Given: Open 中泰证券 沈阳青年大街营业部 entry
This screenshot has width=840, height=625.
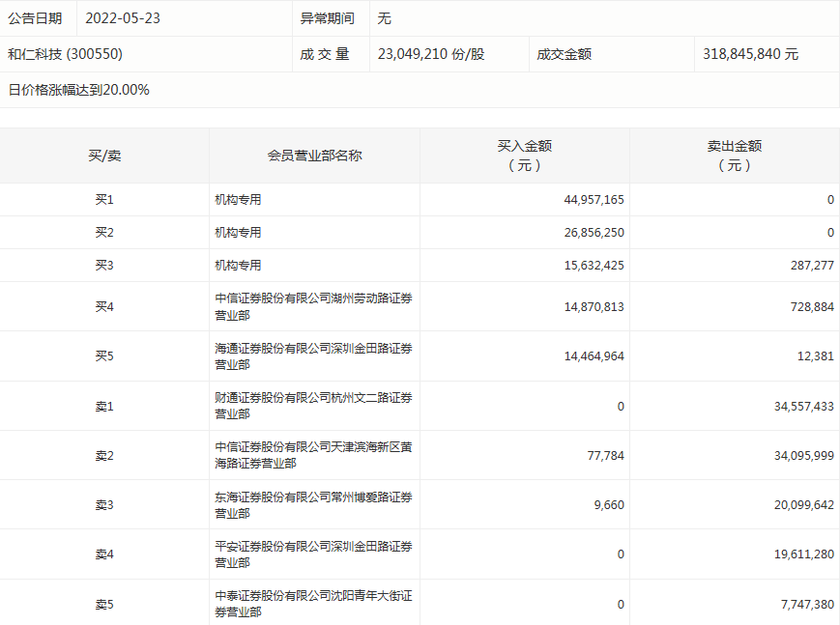Looking at the screenshot, I should click(x=313, y=604).
